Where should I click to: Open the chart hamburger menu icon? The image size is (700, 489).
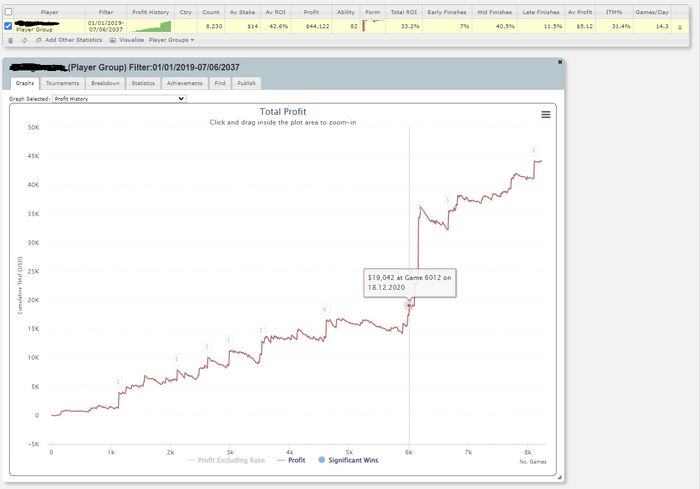[x=546, y=115]
